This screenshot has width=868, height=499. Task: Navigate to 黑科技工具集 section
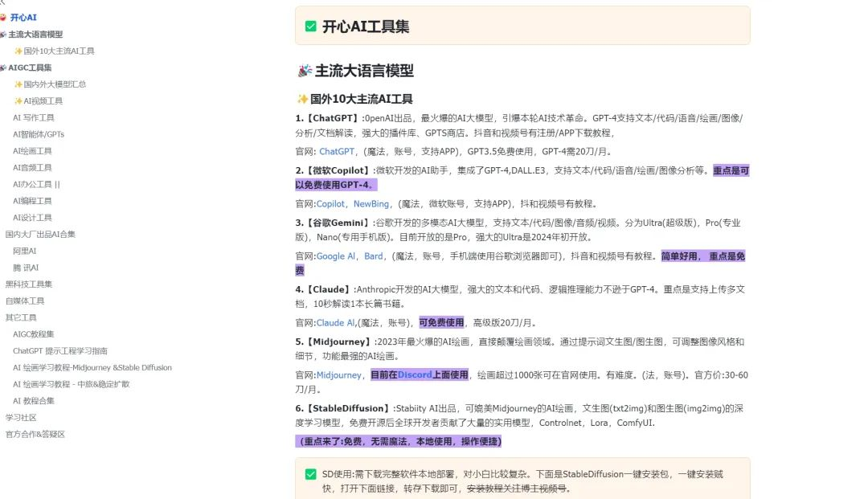(28, 284)
